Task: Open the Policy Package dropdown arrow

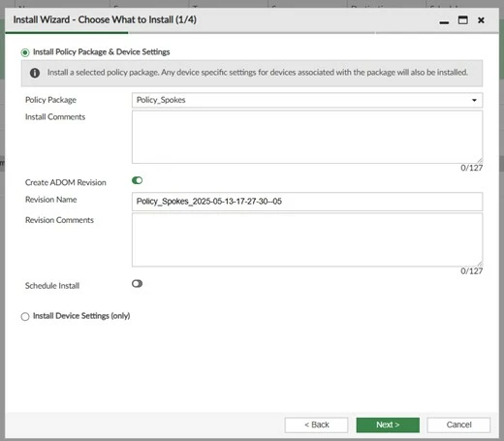Action: [x=474, y=100]
